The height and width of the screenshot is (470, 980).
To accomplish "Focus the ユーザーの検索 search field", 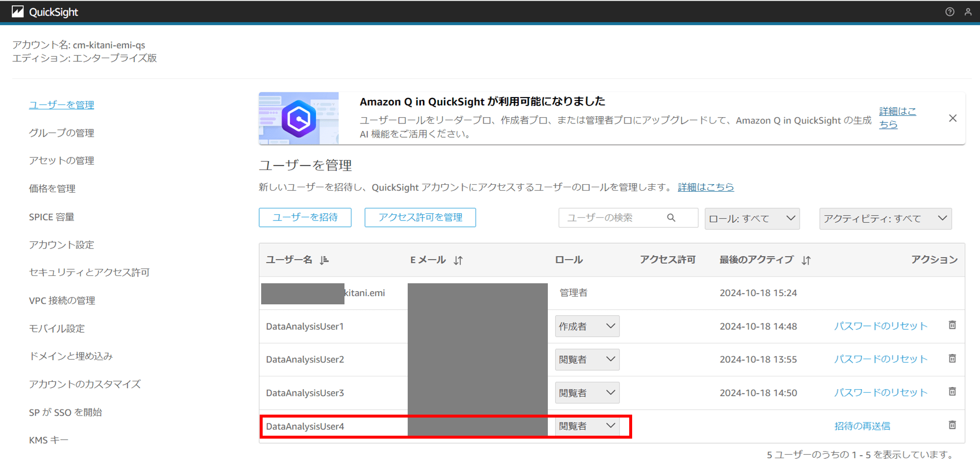I will click(628, 218).
